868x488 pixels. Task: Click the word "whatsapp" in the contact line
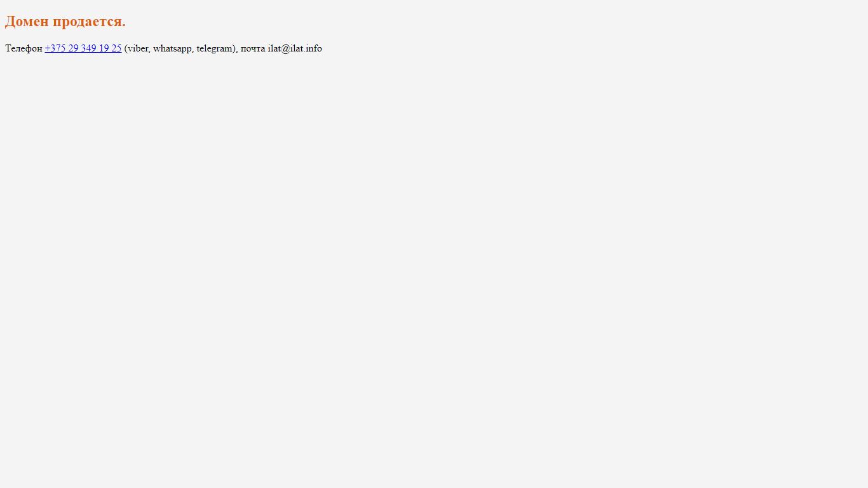(x=172, y=48)
